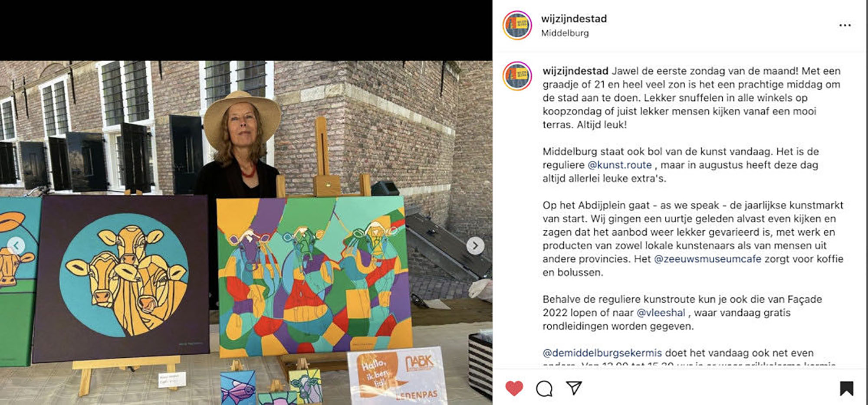Open the three-dot more options menu
The width and height of the screenshot is (868, 405).
coord(845,25)
